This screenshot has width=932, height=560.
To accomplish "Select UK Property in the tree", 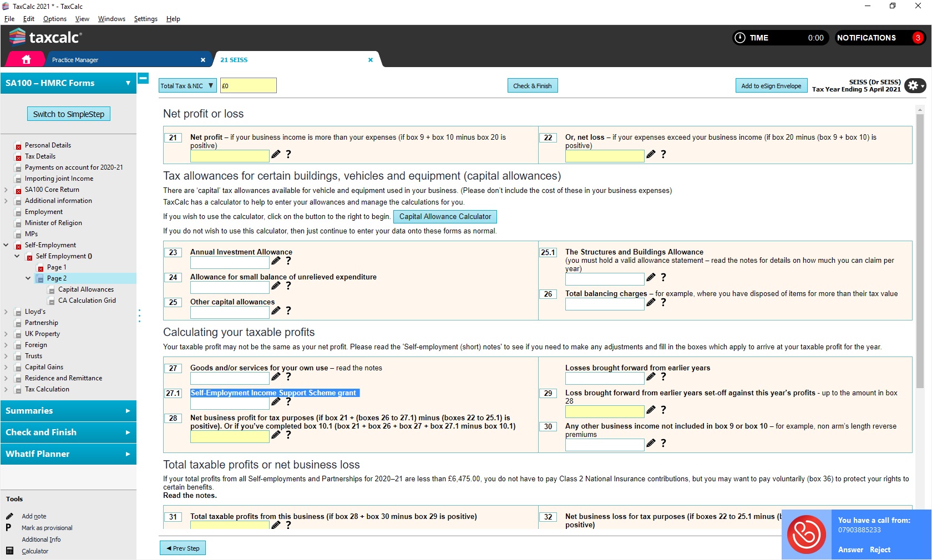I will (x=42, y=334).
